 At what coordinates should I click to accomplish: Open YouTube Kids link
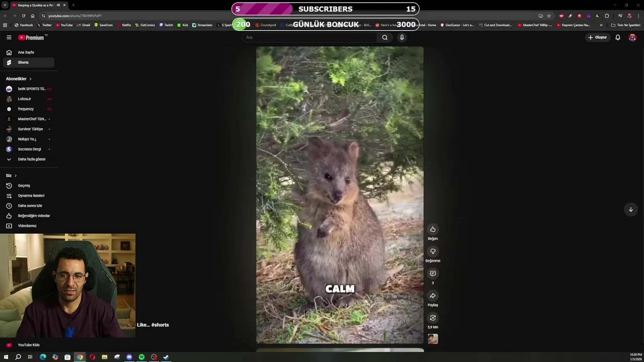click(x=28, y=345)
